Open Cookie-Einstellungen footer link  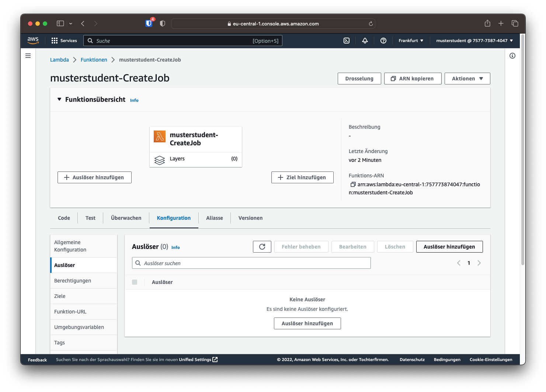pyautogui.click(x=491, y=360)
